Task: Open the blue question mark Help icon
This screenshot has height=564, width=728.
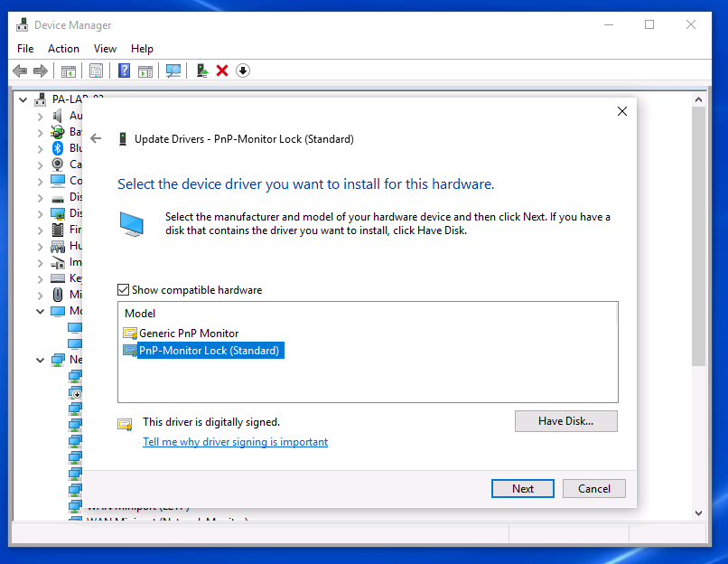Action: point(125,70)
